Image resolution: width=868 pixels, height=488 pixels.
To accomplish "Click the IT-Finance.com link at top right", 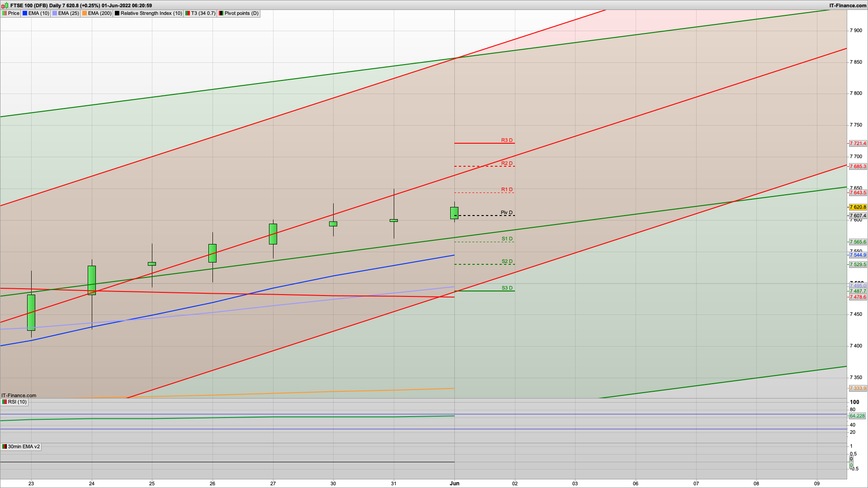I will click(x=848, y=5).
